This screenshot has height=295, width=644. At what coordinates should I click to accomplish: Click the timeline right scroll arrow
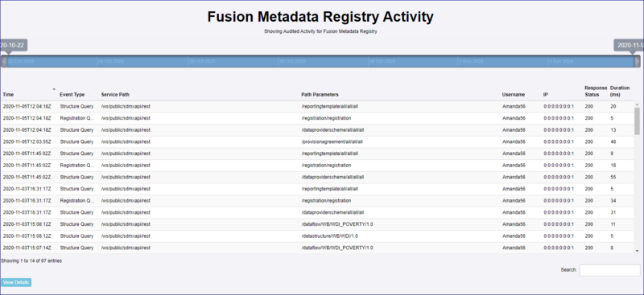[638, 62]
